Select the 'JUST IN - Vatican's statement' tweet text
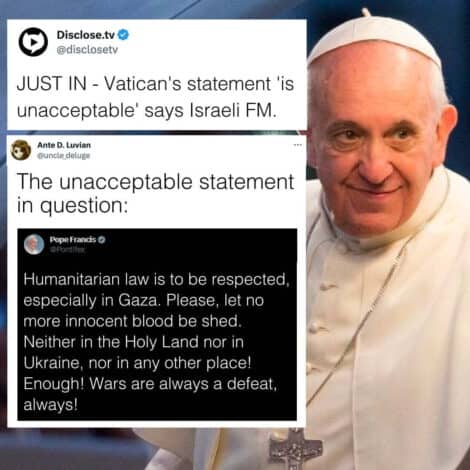Screen dimensions: 470x470 tap(155, 97)
